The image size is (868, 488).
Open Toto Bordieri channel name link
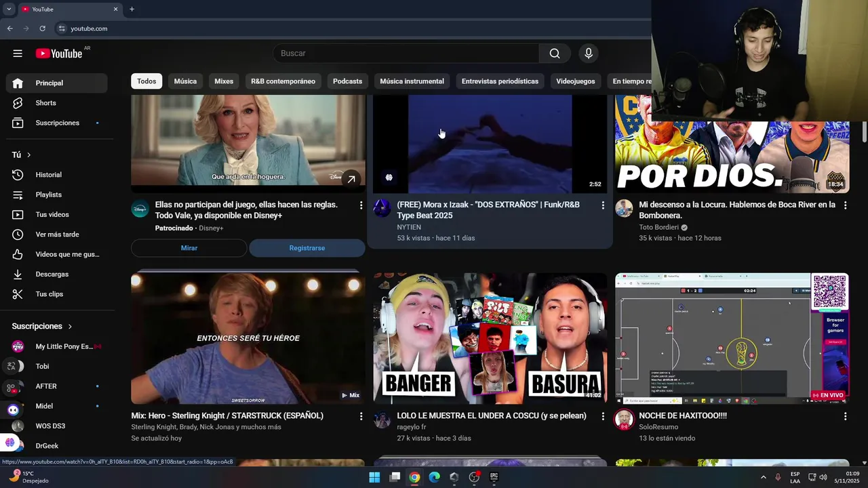click(659, 228)
